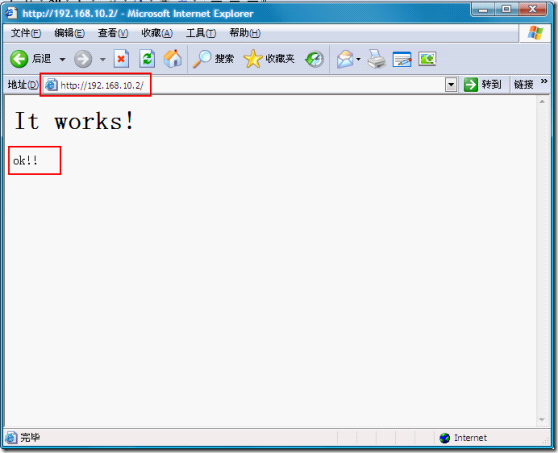The width and height of the screenshot is (558, 453).
Task: Open Favorites via yellow star icon
Action: pyautogui.click(x=253, y=59)
